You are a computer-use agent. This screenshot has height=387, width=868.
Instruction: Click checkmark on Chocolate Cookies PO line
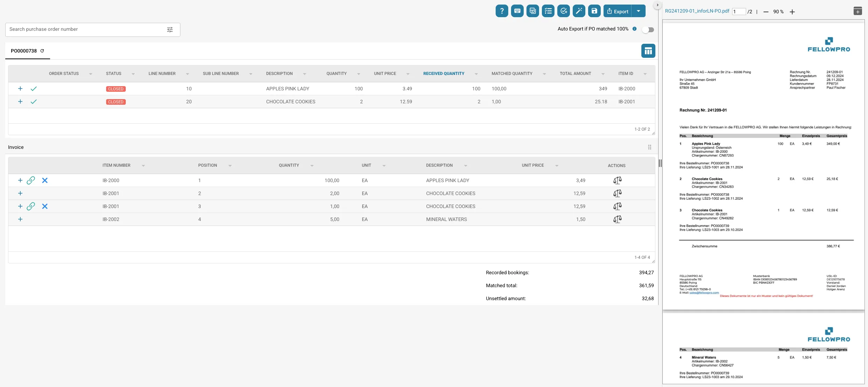pyautogui.click(x=34, y=102)
